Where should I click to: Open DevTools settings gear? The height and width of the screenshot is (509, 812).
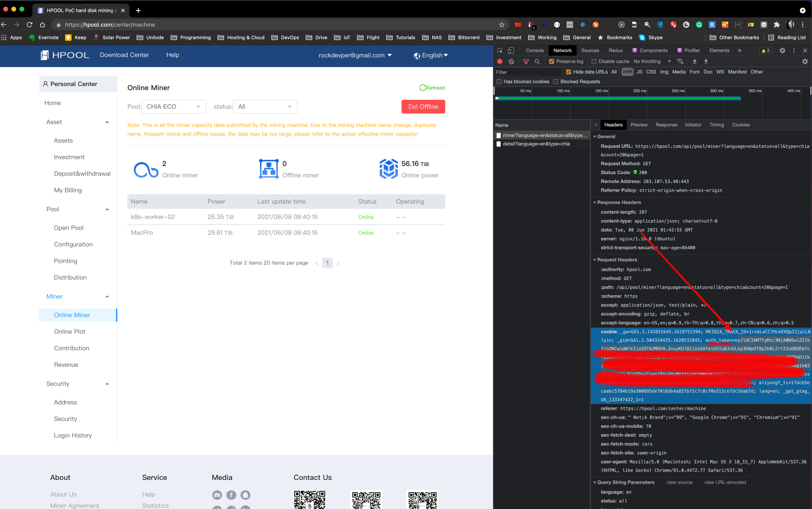pos(782,50)
